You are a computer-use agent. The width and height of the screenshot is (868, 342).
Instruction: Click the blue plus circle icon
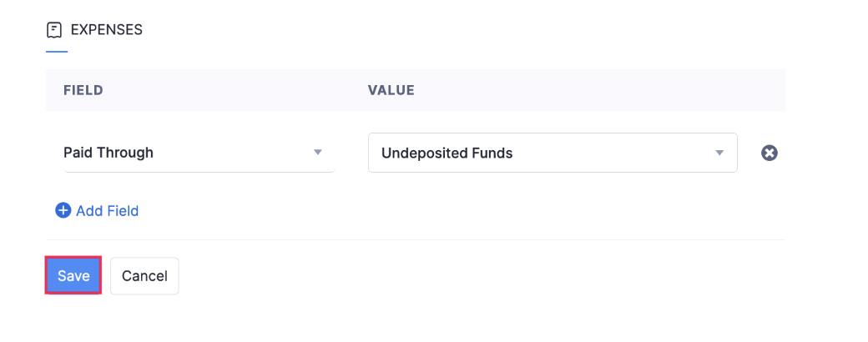point(63,211)
